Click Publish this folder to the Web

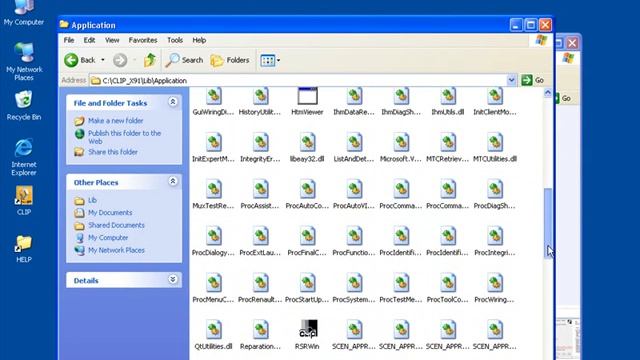coord(124,137)
